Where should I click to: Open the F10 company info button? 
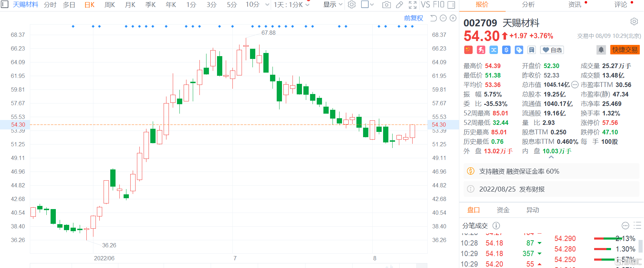click(439, 5)
